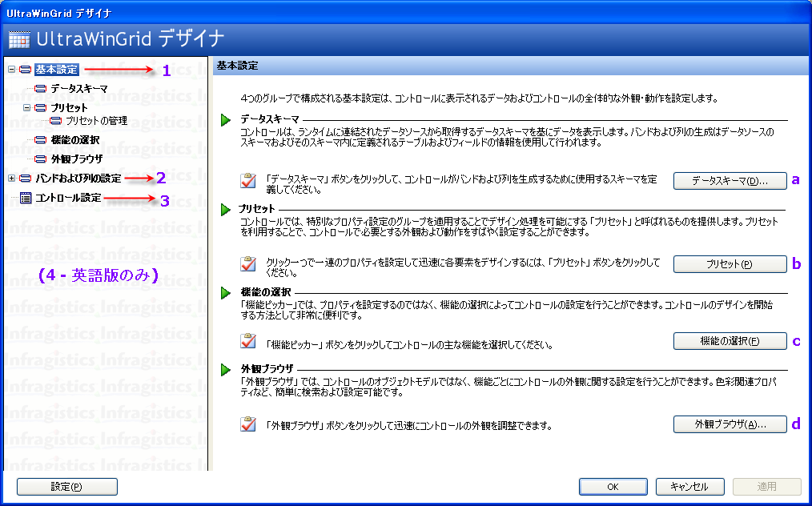Select コントロール設定 in the tree
The image size is (812, 506).
68,198
